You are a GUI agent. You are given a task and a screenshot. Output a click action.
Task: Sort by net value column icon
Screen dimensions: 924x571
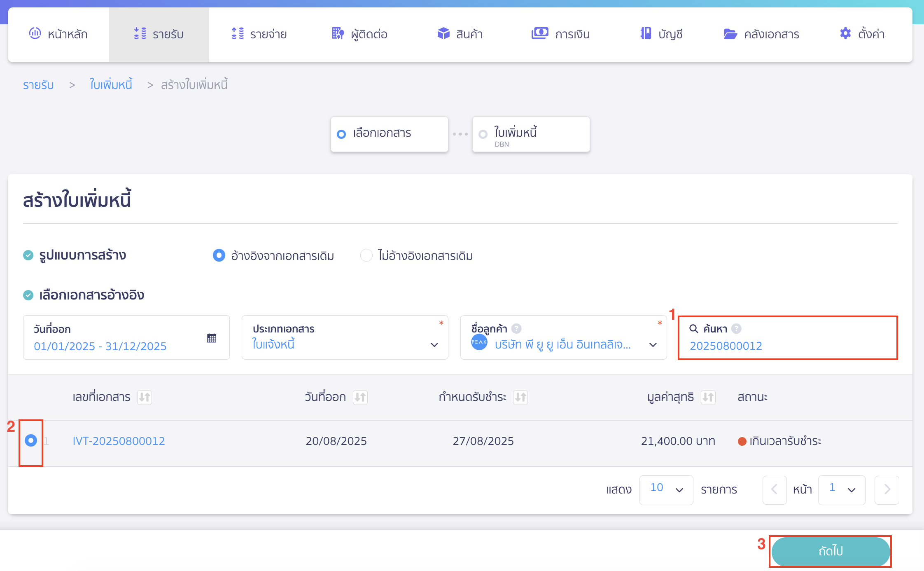click(708, 397)
